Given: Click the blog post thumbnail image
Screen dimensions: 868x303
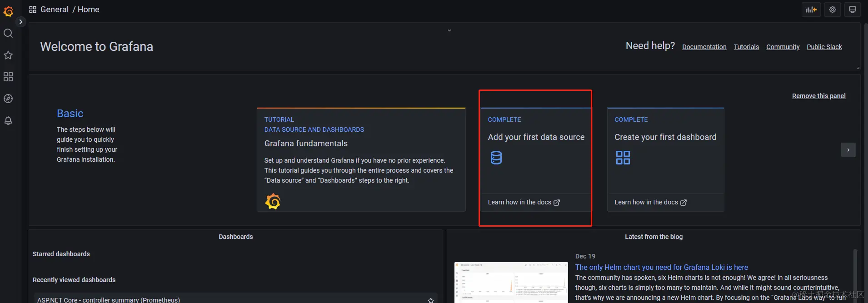Looking at the screenshot, I should point(511,282).
